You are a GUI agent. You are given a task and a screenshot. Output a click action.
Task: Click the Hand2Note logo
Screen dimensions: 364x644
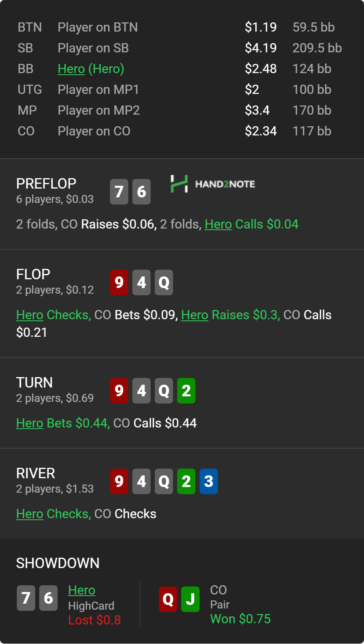tap(213, 184)
